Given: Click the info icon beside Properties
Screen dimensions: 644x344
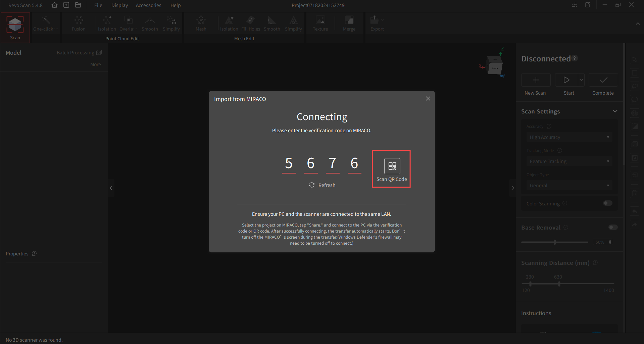Looking at the screenshot, I should 34,253.
